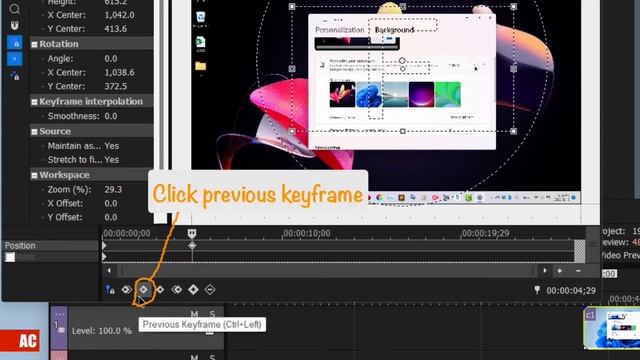Edit Position Y Center value 413.6

(x=116, y=29)
